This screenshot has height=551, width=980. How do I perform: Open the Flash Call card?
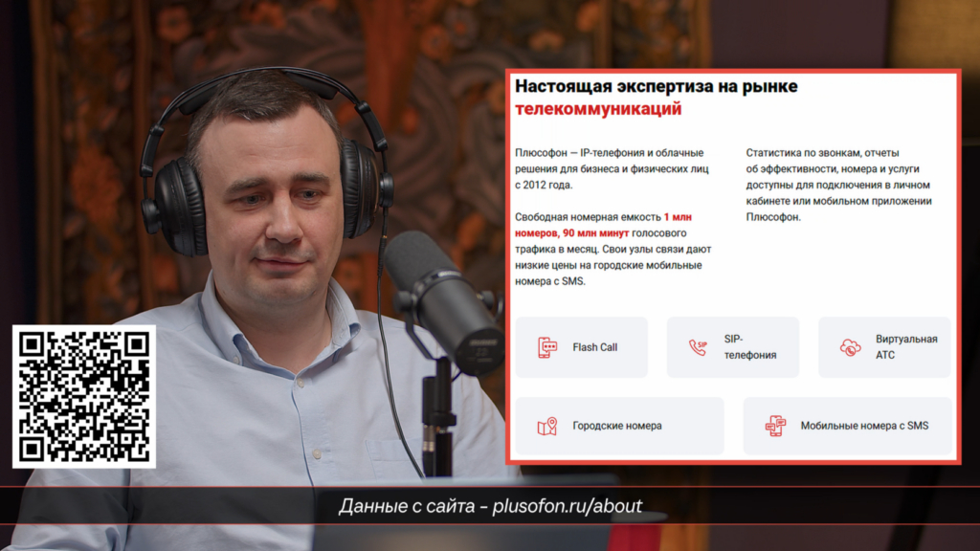pos(581,347)
